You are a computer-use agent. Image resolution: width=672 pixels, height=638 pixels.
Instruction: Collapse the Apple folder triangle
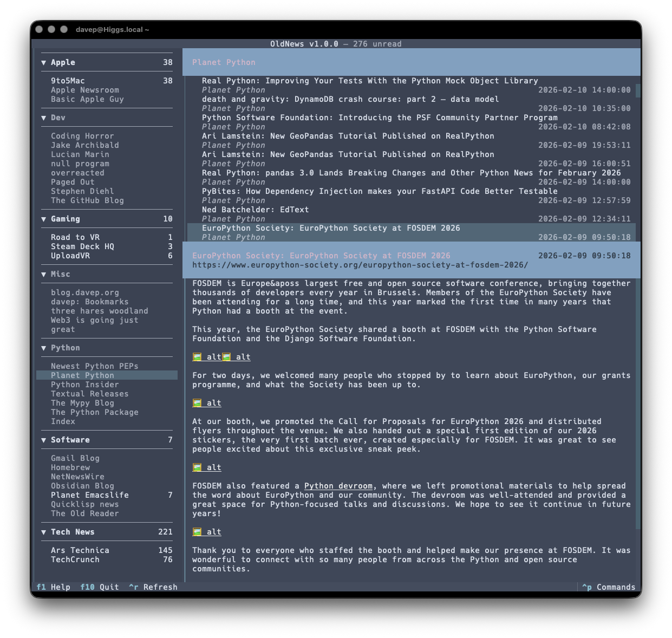43,63
